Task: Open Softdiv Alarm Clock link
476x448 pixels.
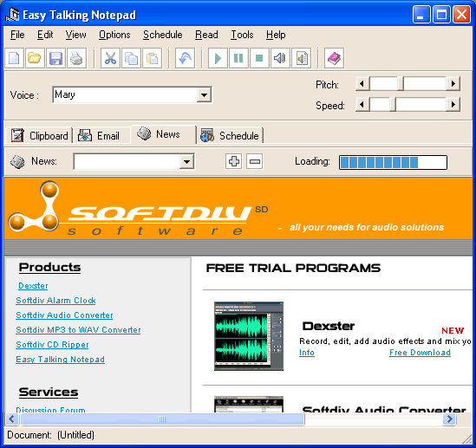Action: [55, 301]
